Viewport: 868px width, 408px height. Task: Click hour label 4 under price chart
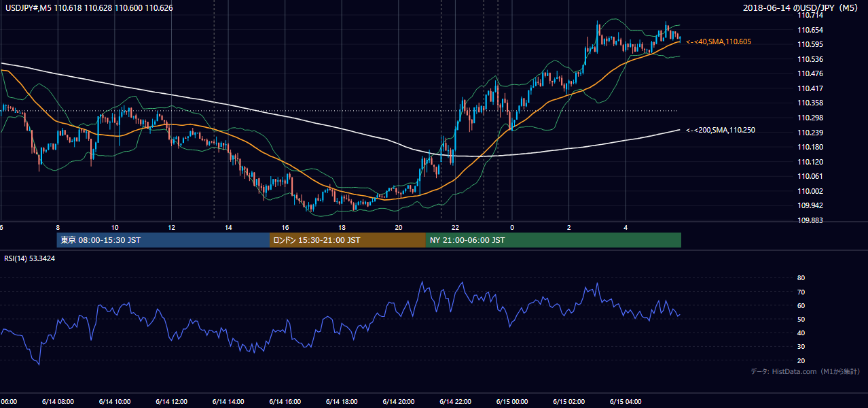(x=626, y=227)
